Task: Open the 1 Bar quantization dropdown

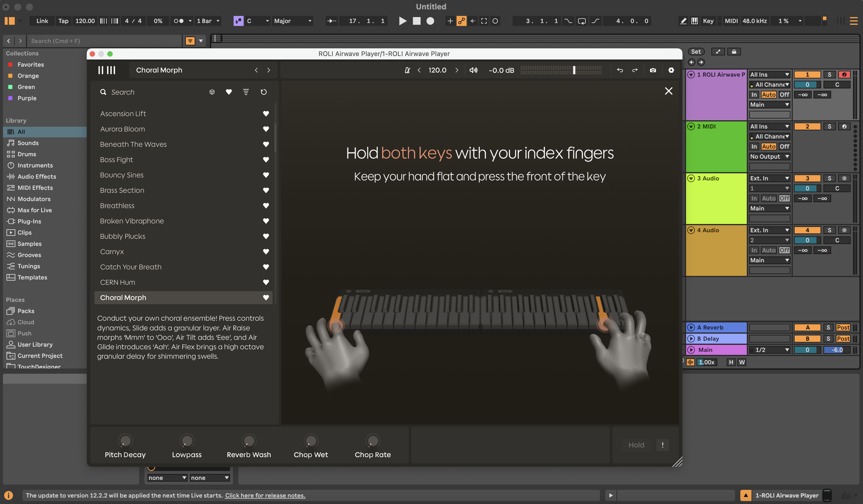Action: [208, 21]
